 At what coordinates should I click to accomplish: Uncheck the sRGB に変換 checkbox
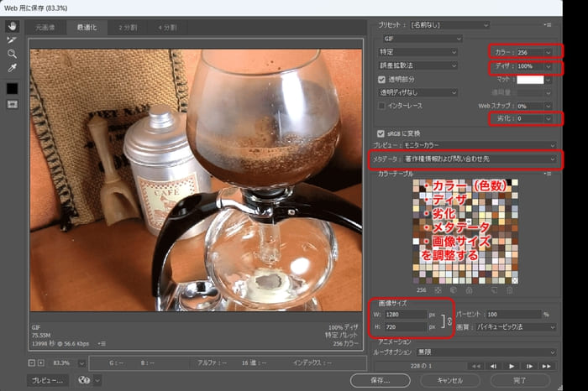point(382,133)
